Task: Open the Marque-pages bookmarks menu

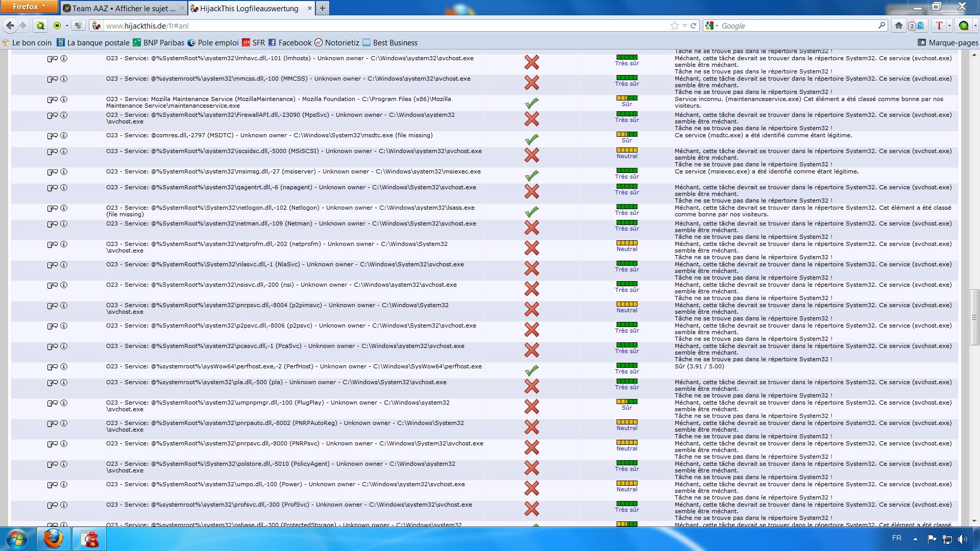Action: coord(948,43)
